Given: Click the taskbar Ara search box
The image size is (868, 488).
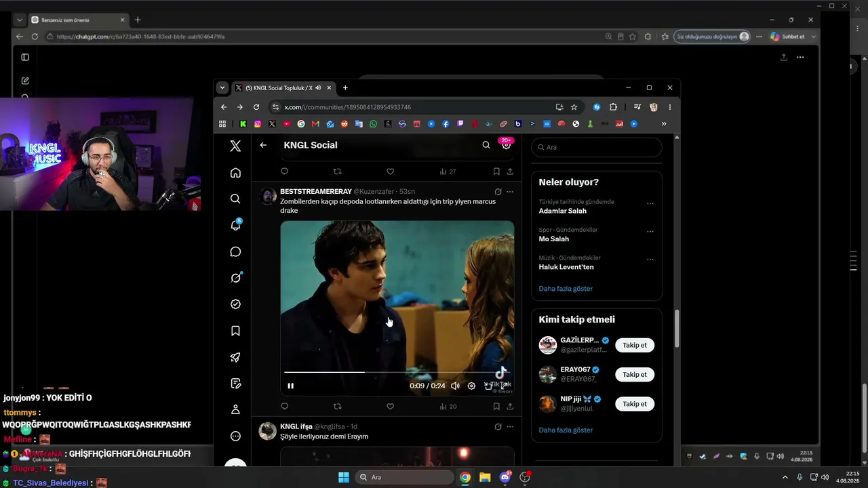Looking at the screenshot, I should pos(405,477).
